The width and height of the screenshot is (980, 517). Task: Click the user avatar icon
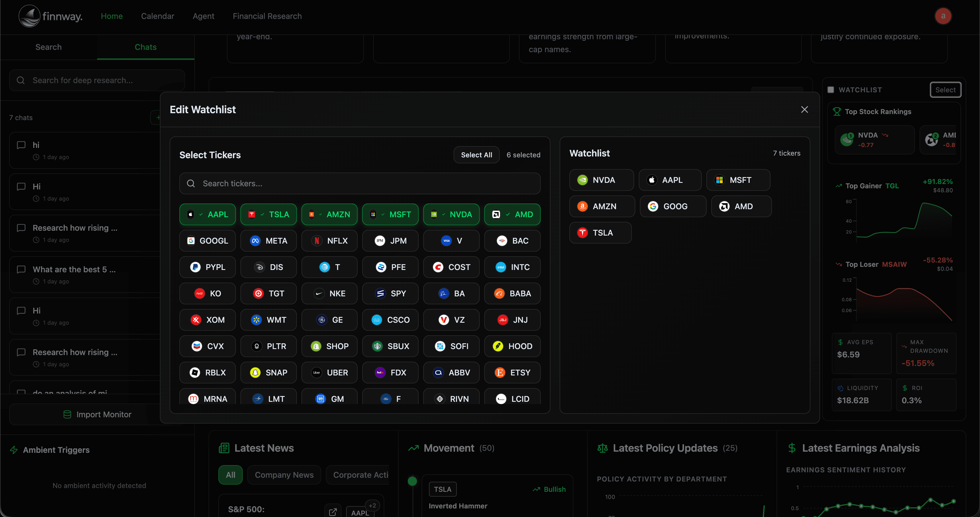[x=943, y=16]
